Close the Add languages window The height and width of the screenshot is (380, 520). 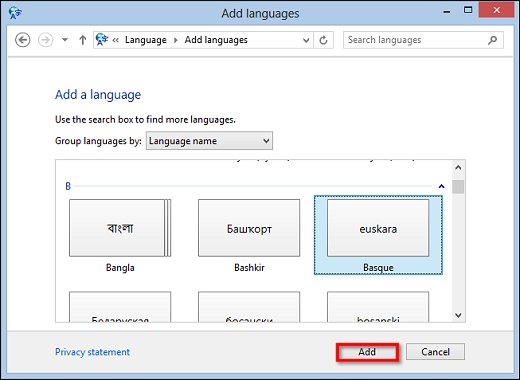point(496,10)
